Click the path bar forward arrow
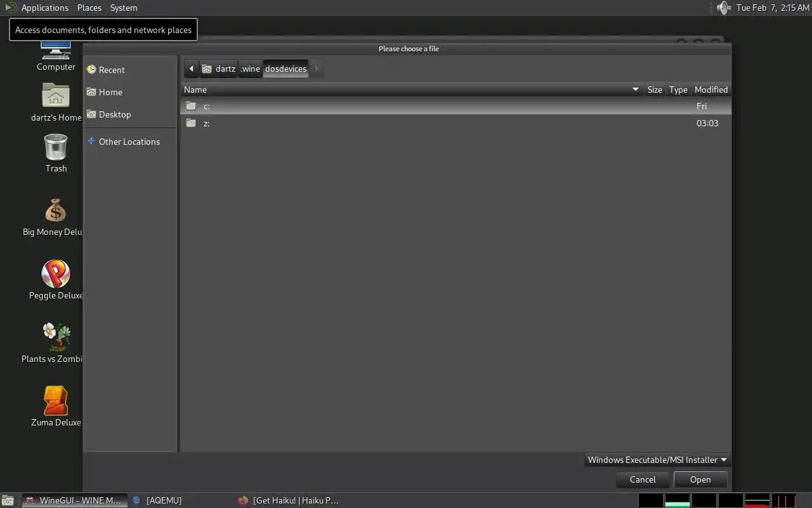The image size is (812, 508). coord(317,69)
